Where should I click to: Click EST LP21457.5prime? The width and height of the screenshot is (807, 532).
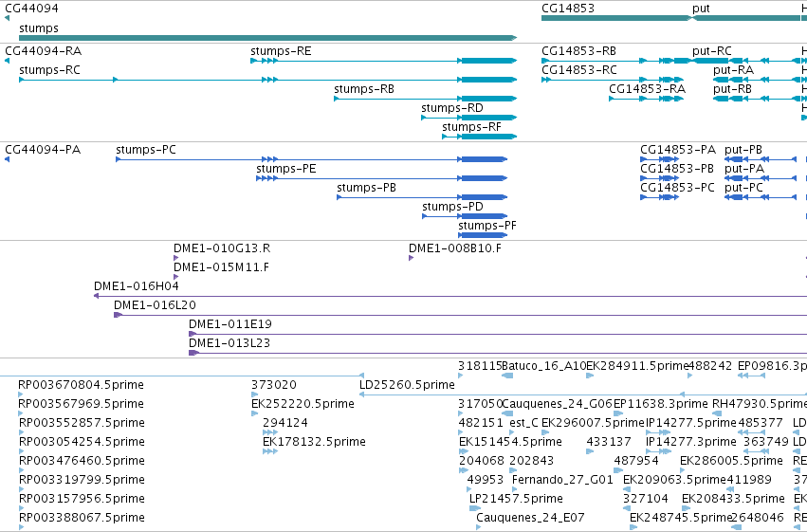[516, 500]
